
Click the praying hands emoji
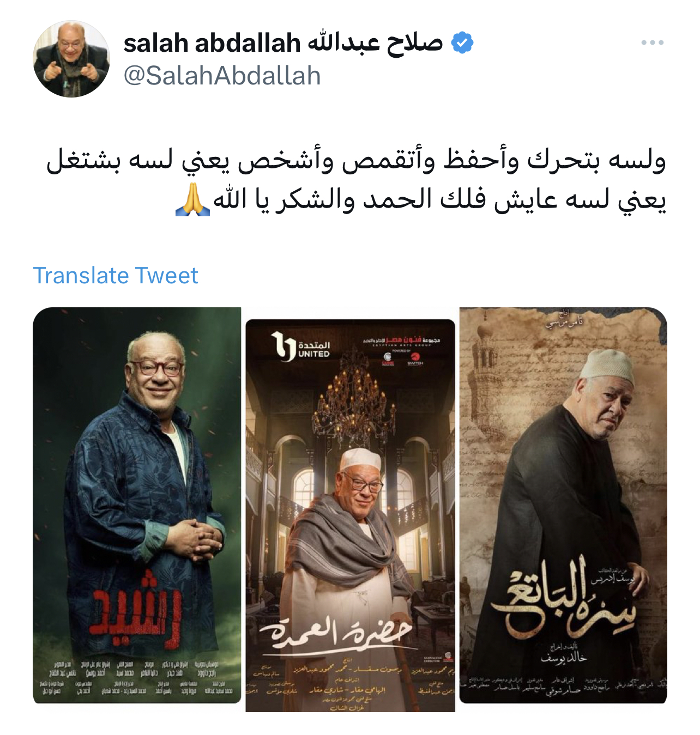pyautogui.click(x=193, y=199)
